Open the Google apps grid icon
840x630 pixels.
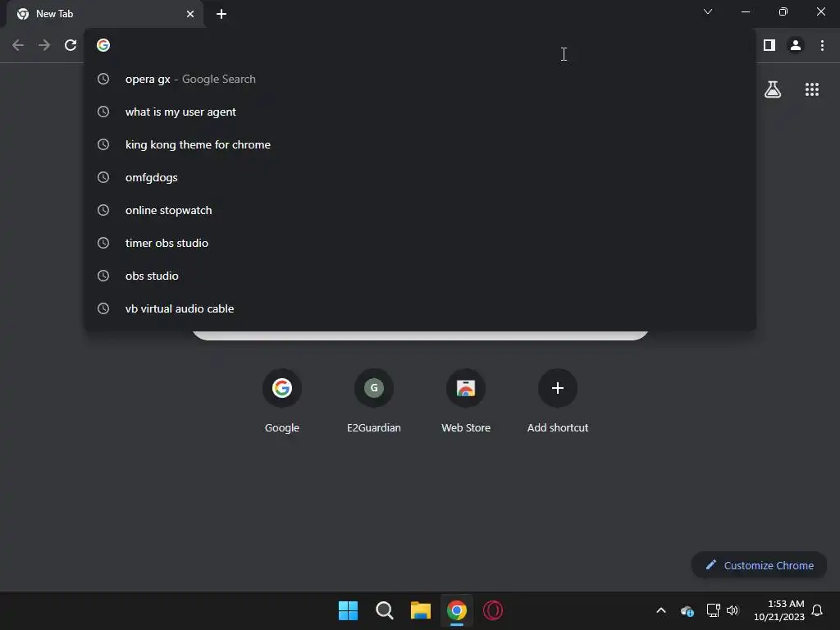pos(812,89)
